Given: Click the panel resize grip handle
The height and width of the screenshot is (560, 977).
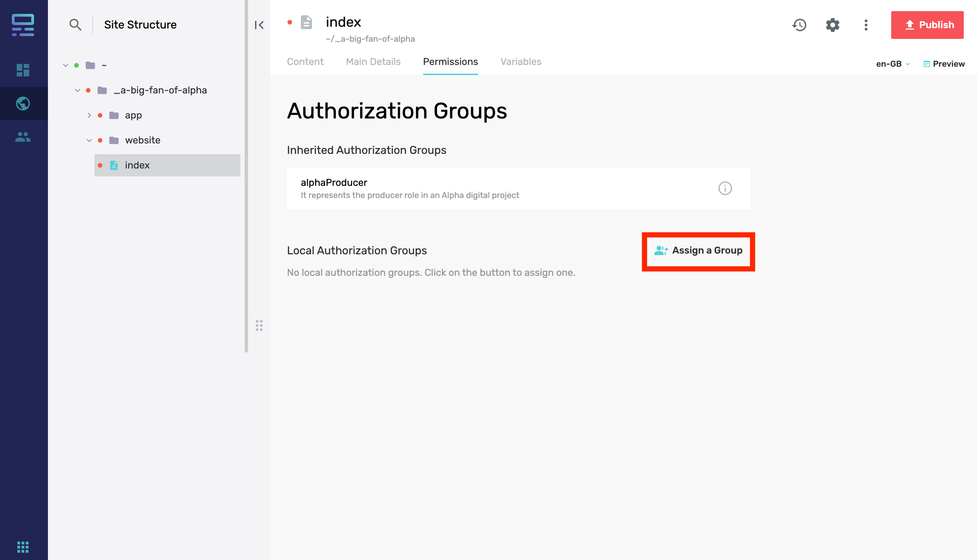Looking at the screenshot, I should 259,326.
